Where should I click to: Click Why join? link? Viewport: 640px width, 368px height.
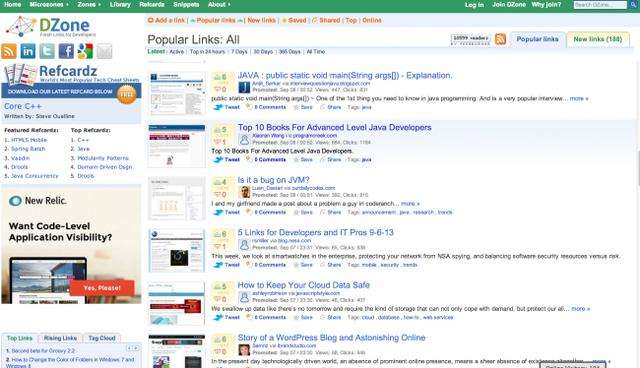546,4
